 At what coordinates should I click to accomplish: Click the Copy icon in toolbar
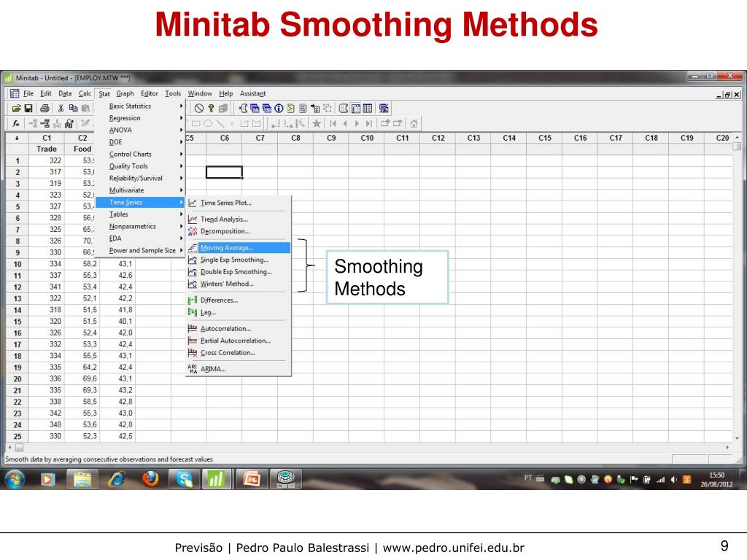[x=73, y=109]
